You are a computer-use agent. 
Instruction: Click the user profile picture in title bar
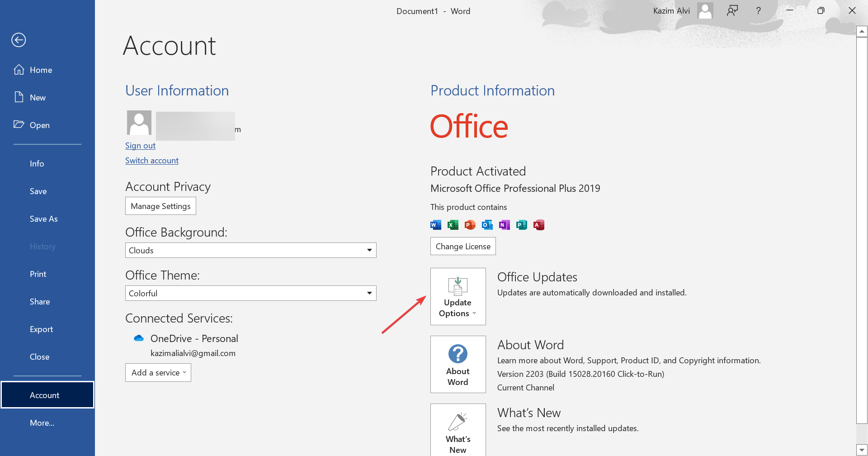pyautogui.click(x=705, y=11)
